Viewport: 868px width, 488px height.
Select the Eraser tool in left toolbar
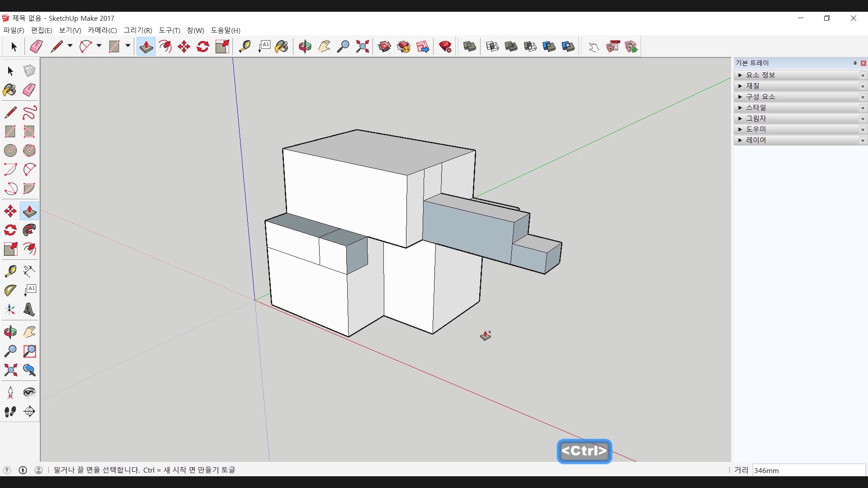pyautogui.click(x=29, y=90)
